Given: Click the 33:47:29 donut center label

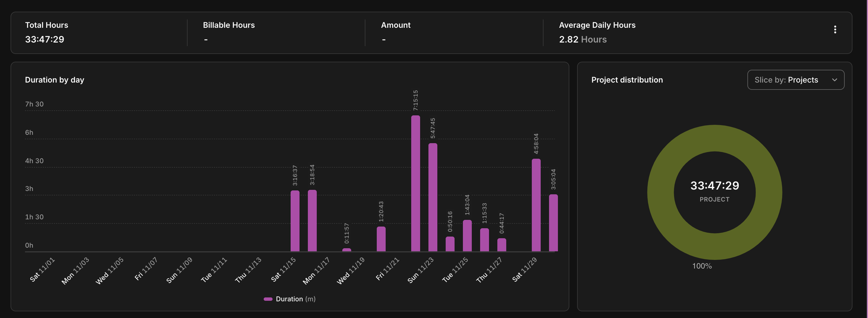Looking at the screenshot, I should 714,185.
